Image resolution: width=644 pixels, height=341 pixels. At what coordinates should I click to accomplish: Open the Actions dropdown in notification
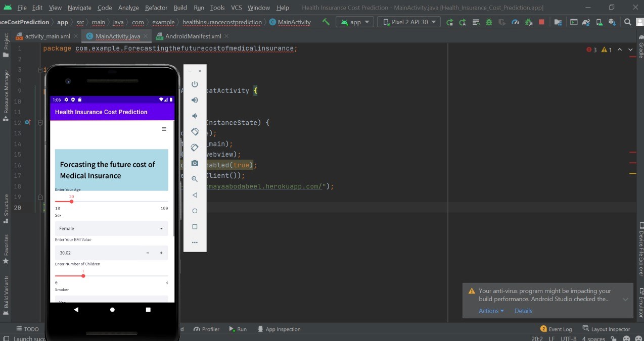491,311
